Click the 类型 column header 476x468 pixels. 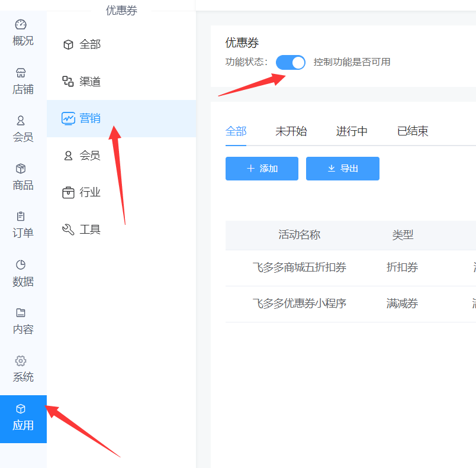pos(403,235)
